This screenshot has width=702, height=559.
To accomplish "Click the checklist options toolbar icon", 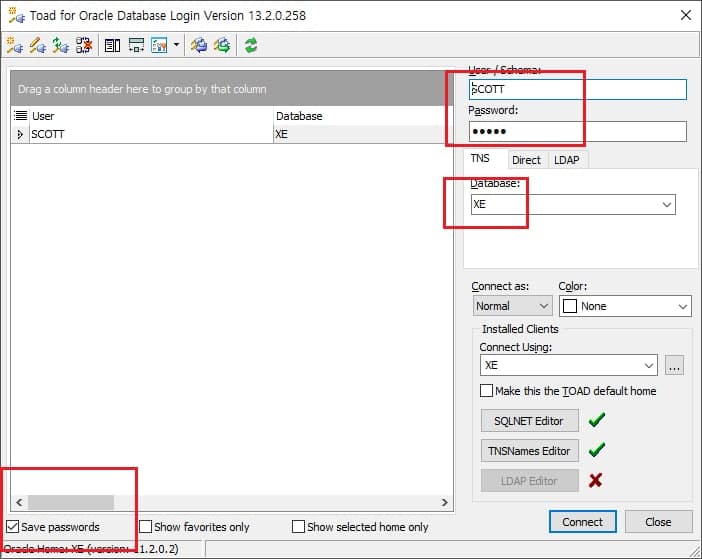I will [x=159, y=45].
